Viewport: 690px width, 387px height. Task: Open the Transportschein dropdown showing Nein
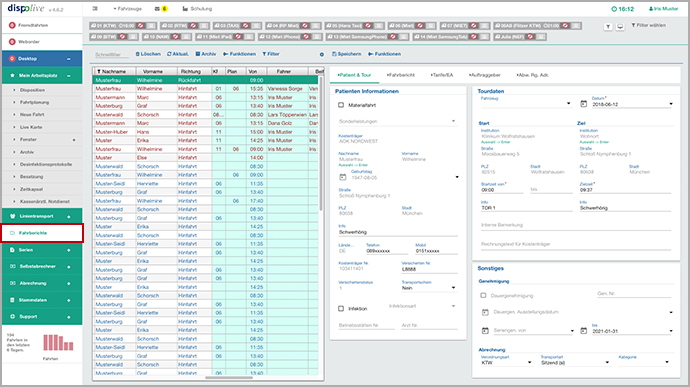(429, 288)
